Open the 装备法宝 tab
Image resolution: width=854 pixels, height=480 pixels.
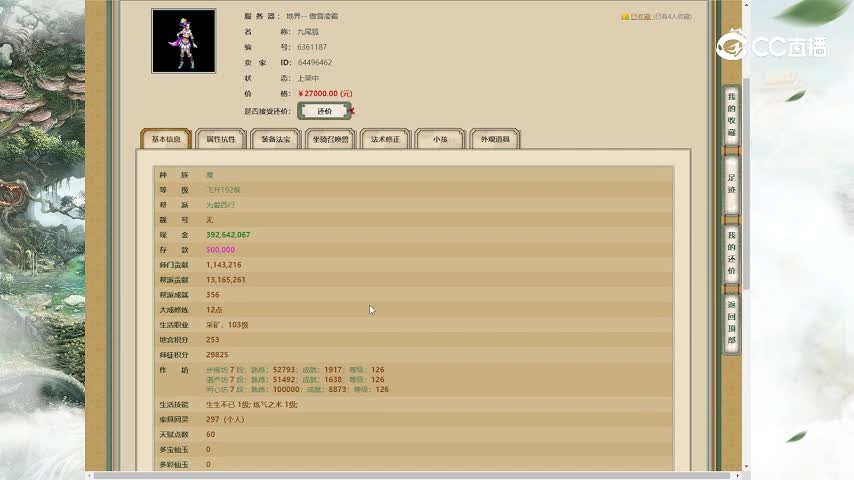[275, 140]
